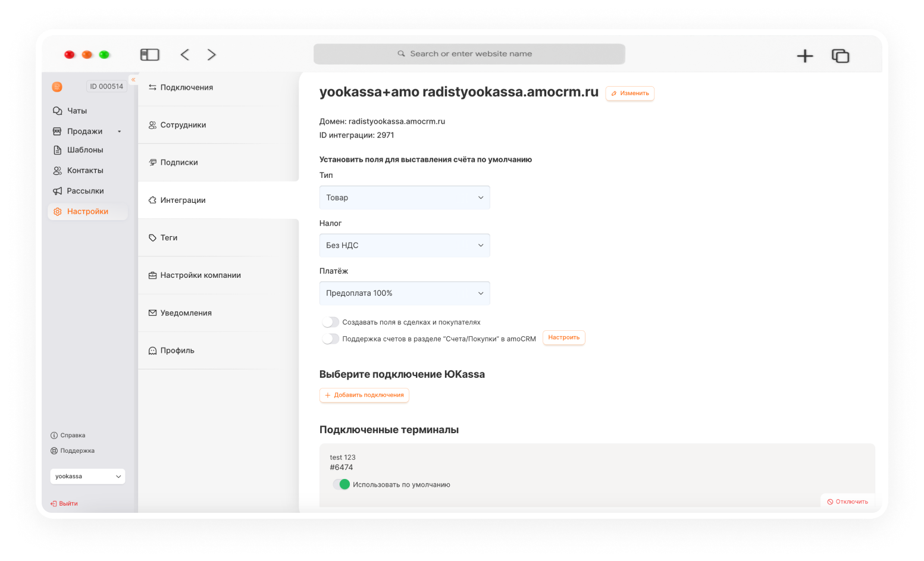Toggle Создавать поля в сделках и покупателях
924x561 pixels.
(x=331, y=322)
